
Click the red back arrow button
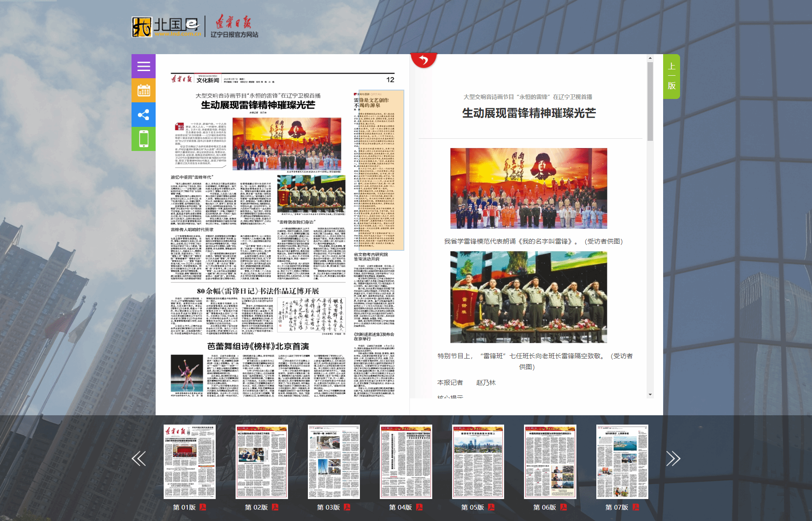coord(423,60)
